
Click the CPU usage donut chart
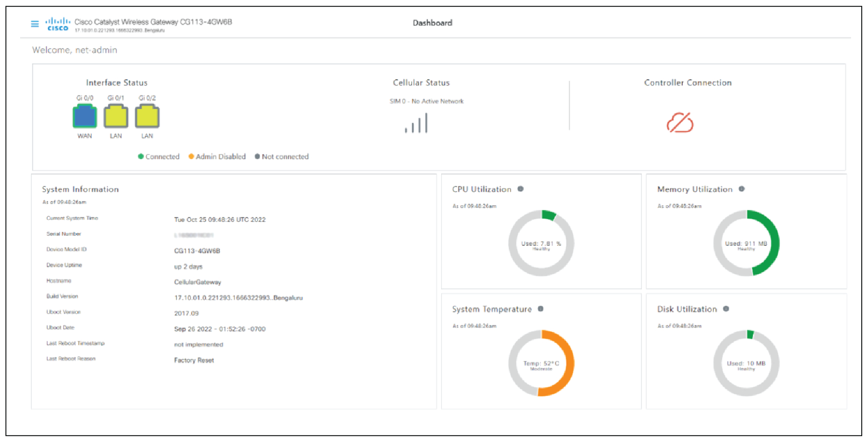coord(541,243)
